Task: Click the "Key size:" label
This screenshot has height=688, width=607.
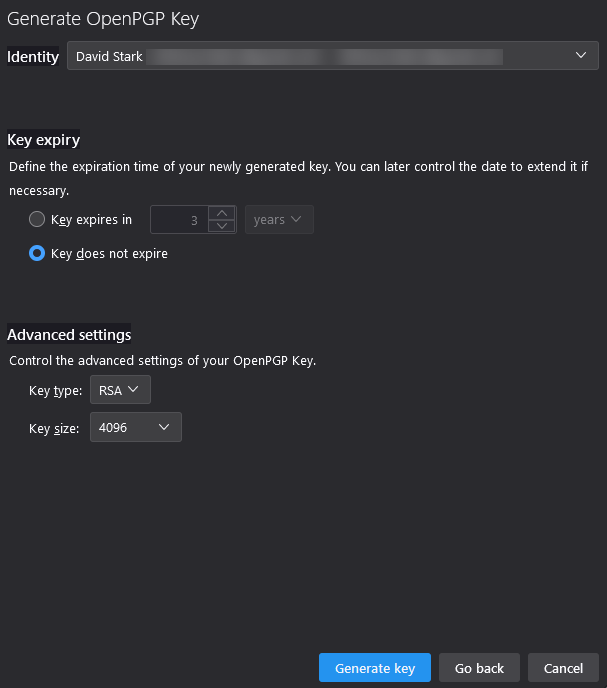Action: pyautogui.click(x=55, y=429)
